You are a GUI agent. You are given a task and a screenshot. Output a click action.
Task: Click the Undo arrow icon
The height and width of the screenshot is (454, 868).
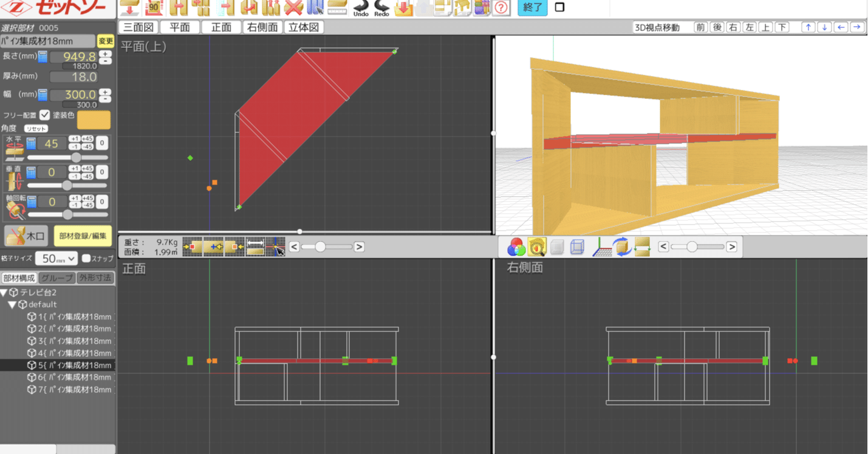(x=361, y=8)
